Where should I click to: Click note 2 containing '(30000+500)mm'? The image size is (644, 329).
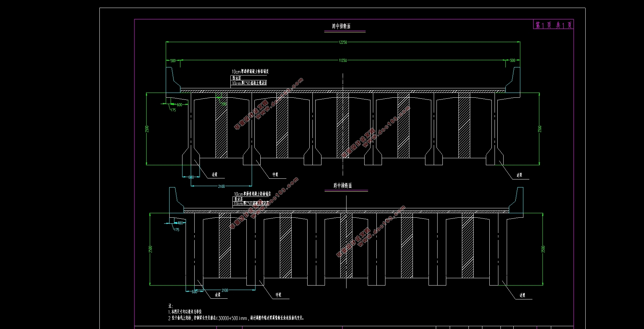coord(236,318)
